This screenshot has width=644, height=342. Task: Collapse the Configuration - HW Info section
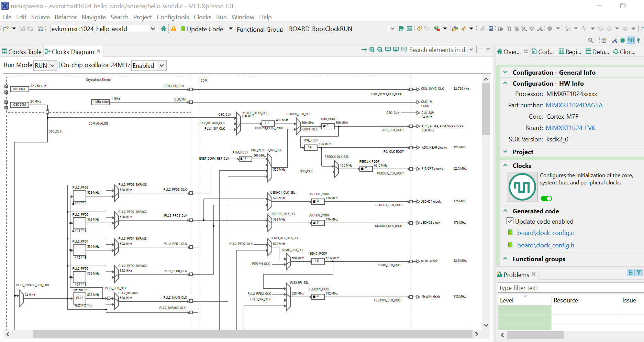(505, 83)
